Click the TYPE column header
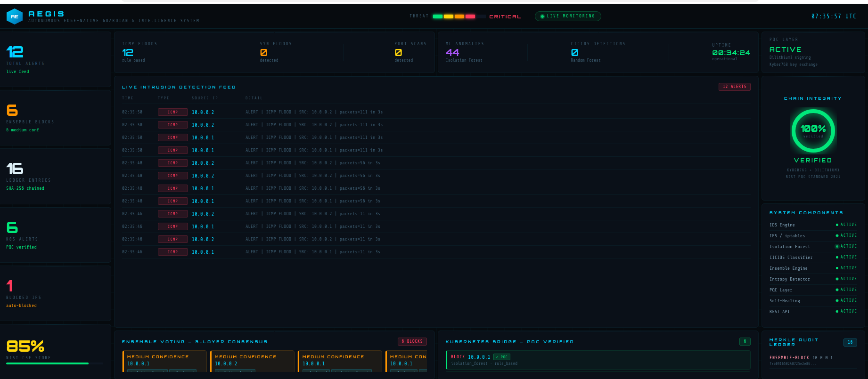This screenshot has width=868, height=379. [164, 98]
